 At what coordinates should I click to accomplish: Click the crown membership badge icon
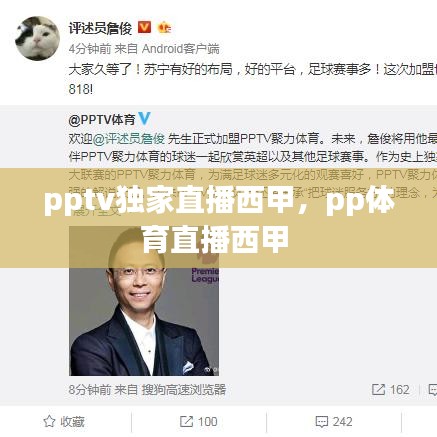pos(164,27)
